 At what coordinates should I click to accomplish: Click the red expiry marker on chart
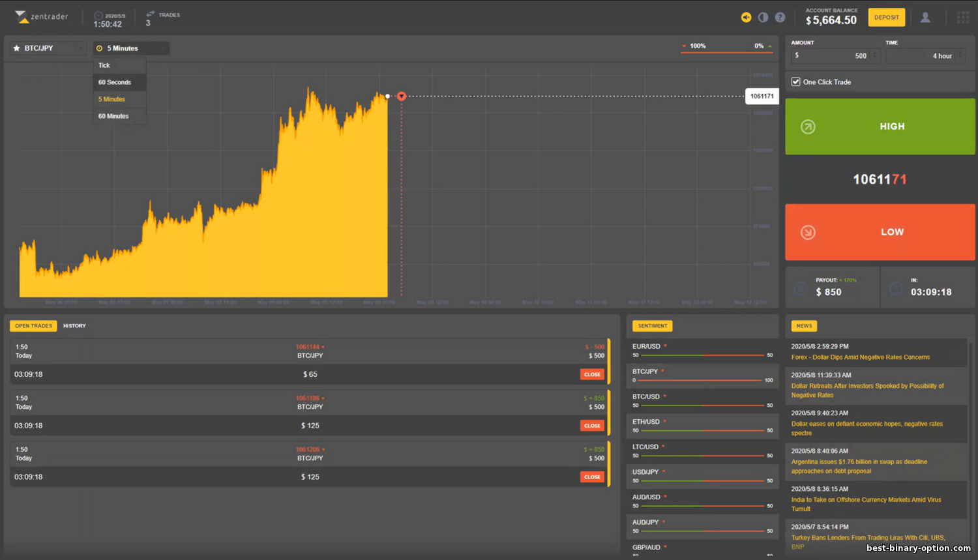pyautogui.click(x=402, y=96)
